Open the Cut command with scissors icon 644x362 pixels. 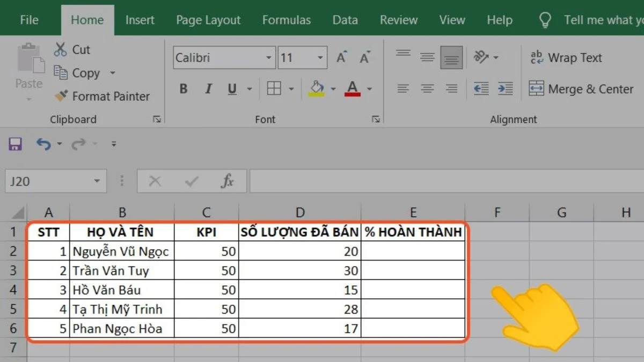[61, 49]
